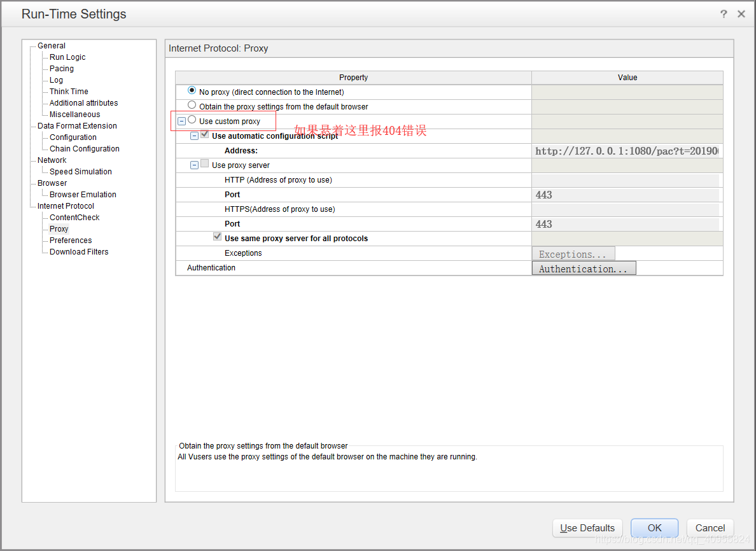Select Proxy in the settings tree
The image size is (756, 551).
59,229
